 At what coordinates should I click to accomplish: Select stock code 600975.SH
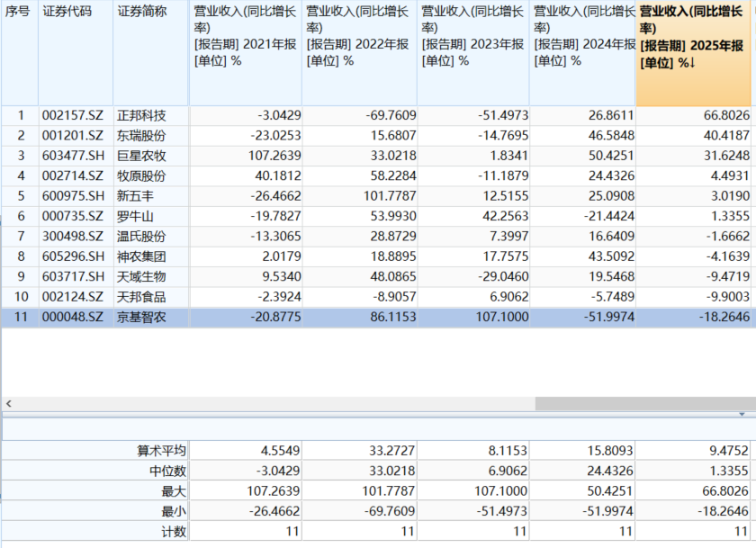point(73,196)
